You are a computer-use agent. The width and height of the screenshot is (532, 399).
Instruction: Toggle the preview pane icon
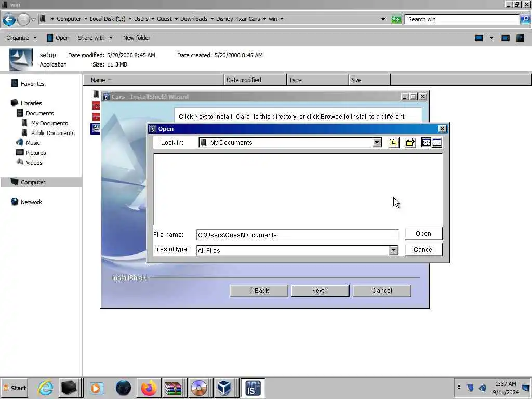coord(506,38)
